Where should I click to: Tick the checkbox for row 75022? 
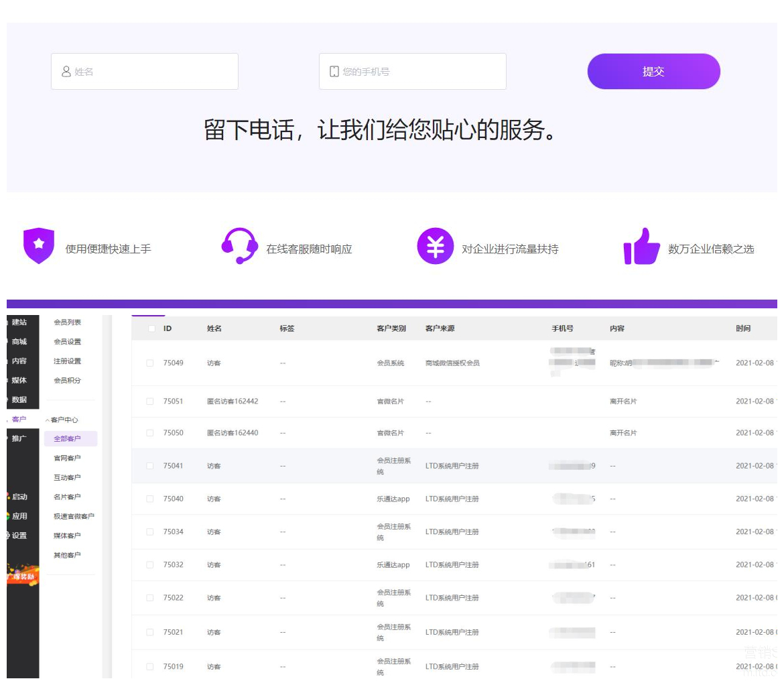click(x=150, y=598)
